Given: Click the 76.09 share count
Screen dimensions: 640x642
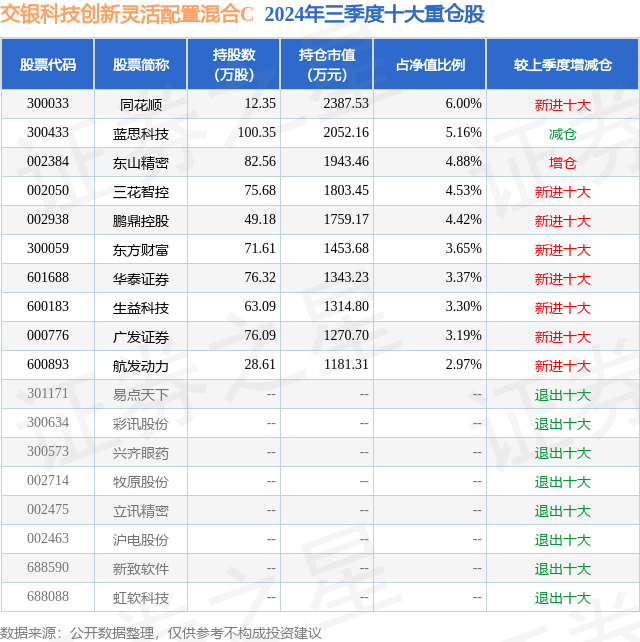Looking at the screenshot, I should click(260, 336).
